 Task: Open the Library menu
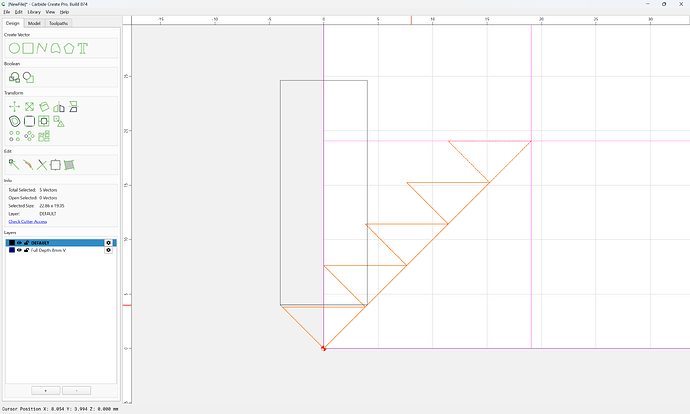tap(34, 12)
